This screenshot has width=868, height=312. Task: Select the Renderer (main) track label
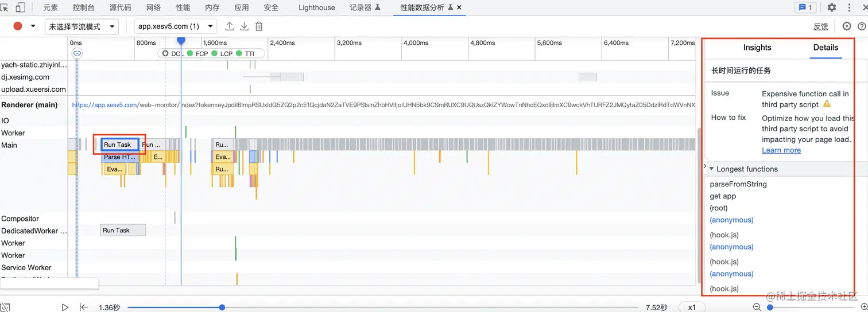coord(29,105)
